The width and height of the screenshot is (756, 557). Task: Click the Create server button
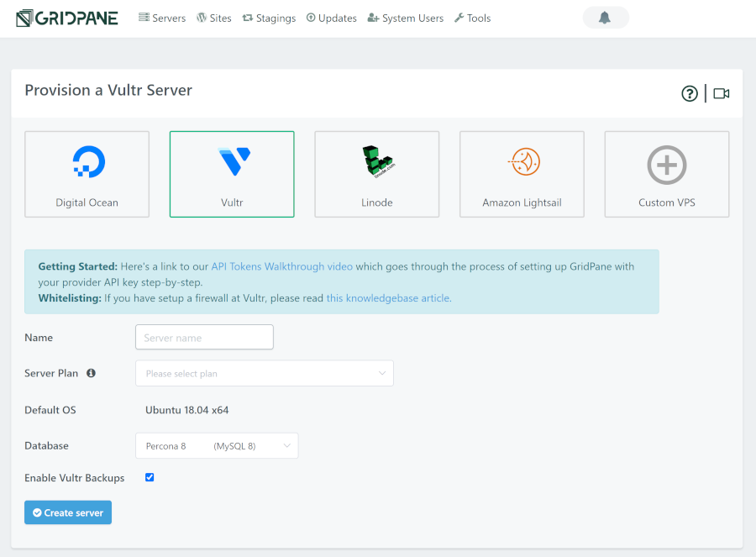pos(68,512)
